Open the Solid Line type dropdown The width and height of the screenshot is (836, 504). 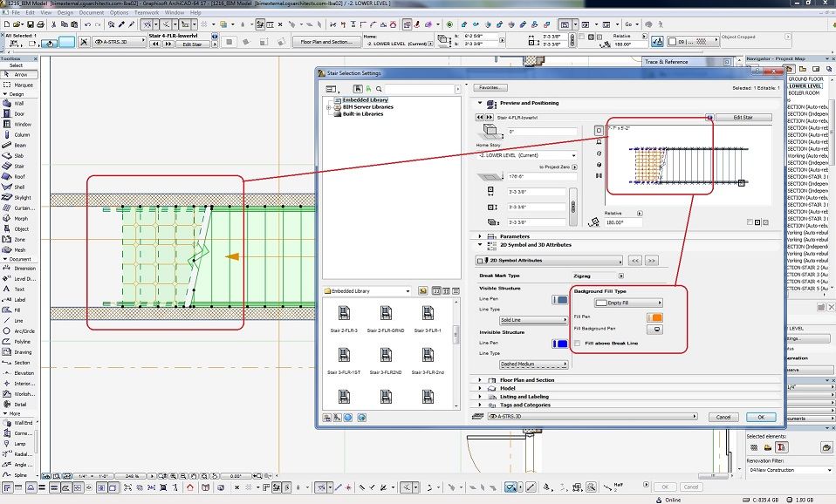[x=534, y=320]
